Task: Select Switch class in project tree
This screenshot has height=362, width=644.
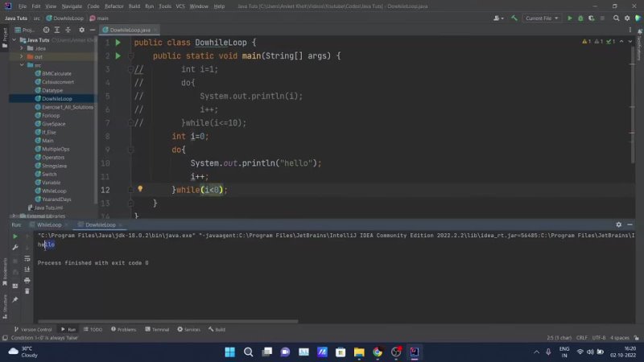Action: tap(49, 174)
